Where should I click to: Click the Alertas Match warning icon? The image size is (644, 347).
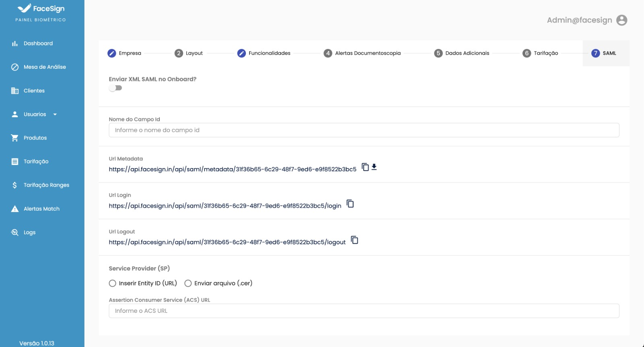[x=15, y=209]
